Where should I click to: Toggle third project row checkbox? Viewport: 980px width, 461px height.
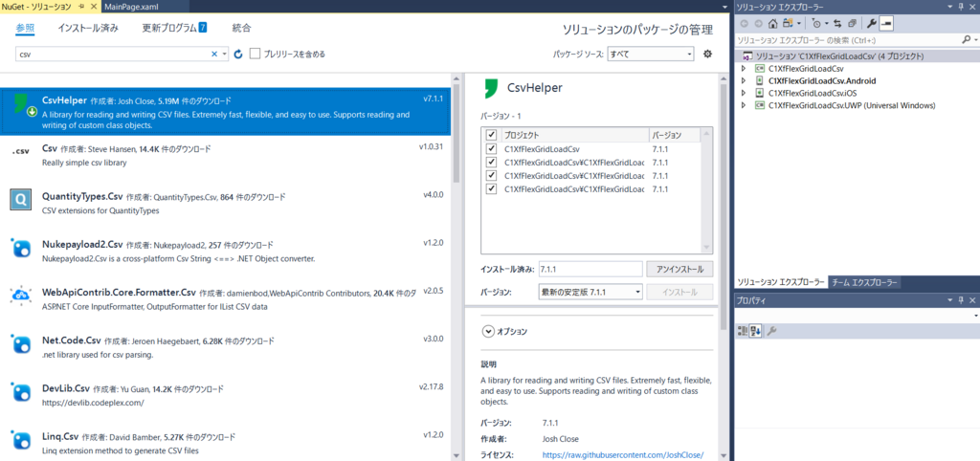coord(491,176)
